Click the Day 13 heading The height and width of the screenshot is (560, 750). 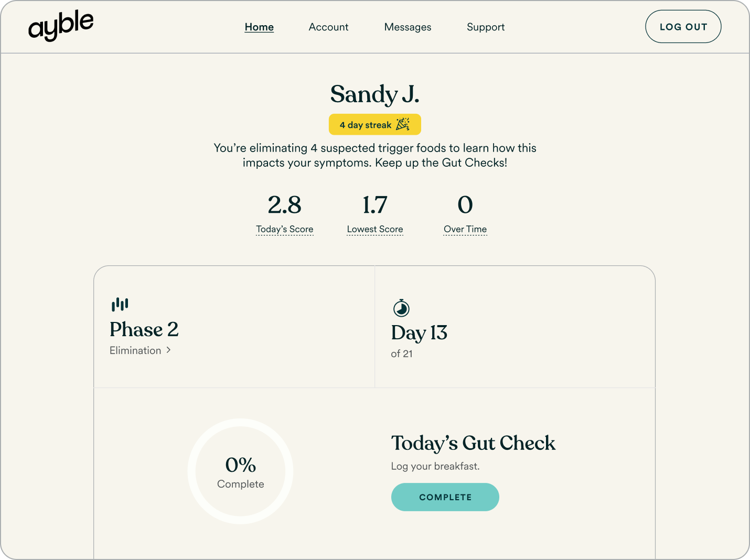[x=419, y=333]
